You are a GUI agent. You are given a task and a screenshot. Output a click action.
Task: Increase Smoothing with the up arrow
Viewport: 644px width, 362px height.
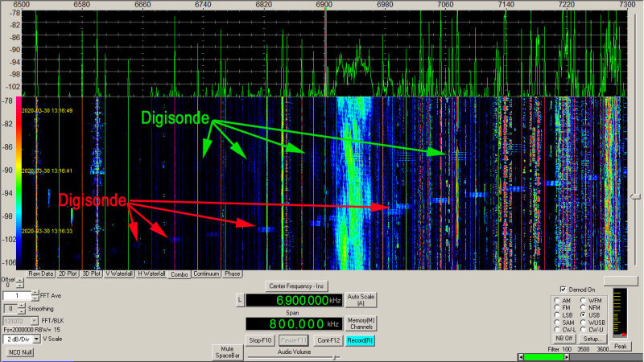pos(22,306)
